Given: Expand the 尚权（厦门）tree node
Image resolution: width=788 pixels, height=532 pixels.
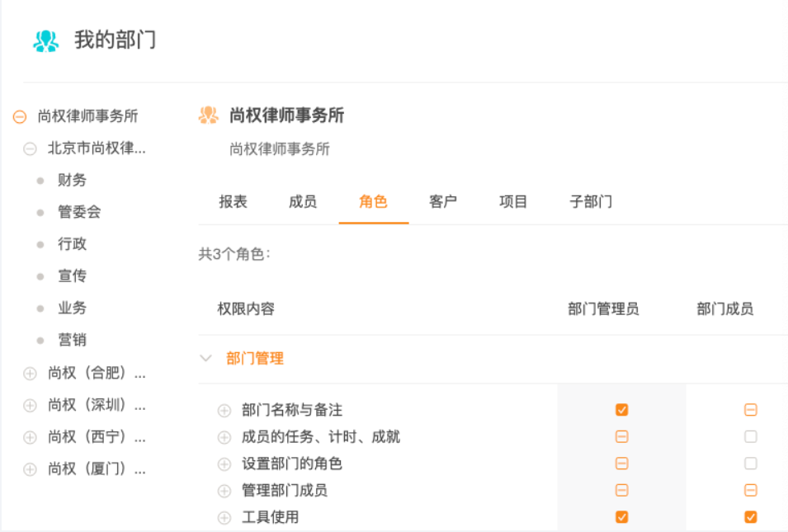Looking at the screenshot, I should click(x=31, y=469).
